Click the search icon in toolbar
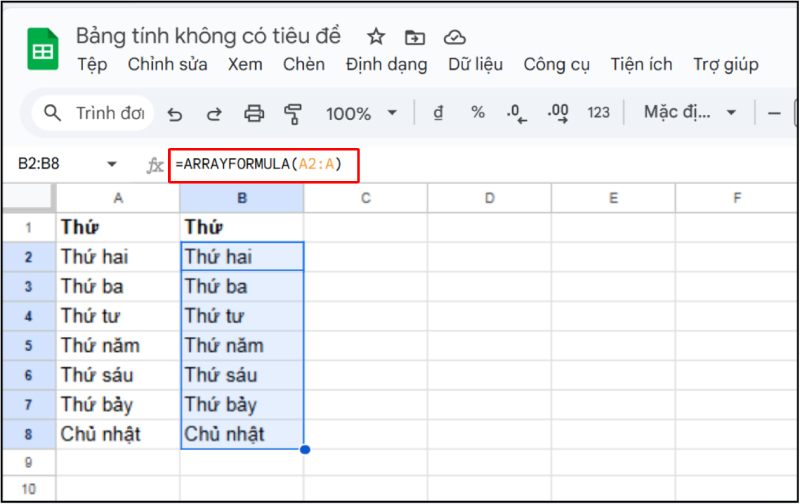 click(x=53, y=113)
